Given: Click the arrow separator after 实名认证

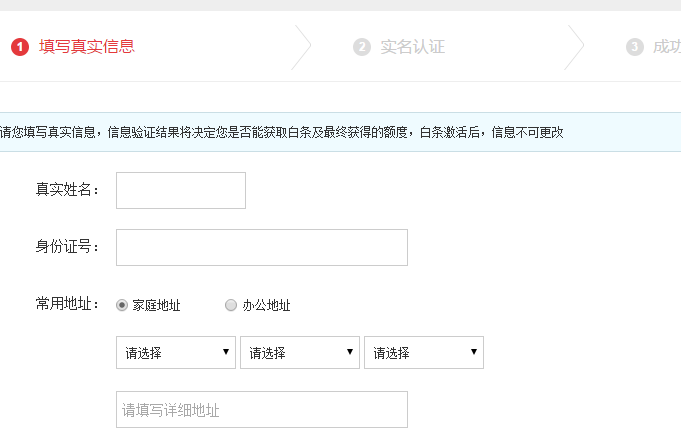Looking at the screenshot, I should point(574,46).
